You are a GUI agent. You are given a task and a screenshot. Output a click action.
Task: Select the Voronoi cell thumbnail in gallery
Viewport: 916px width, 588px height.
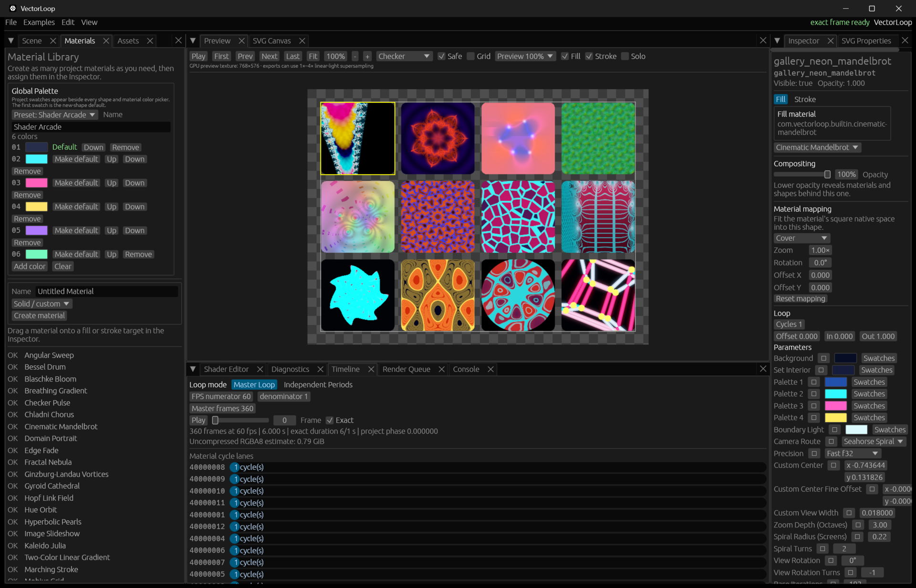click(518, 217)
